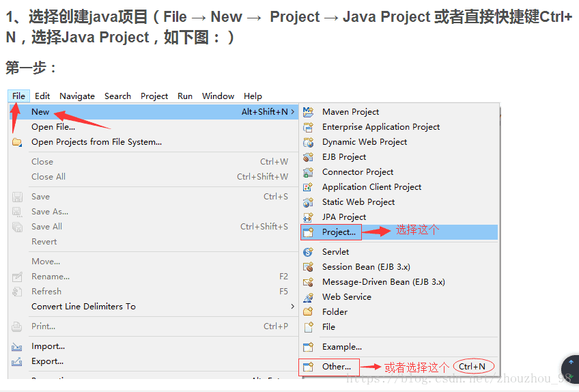Open the Project menu

tap(154, 96)
